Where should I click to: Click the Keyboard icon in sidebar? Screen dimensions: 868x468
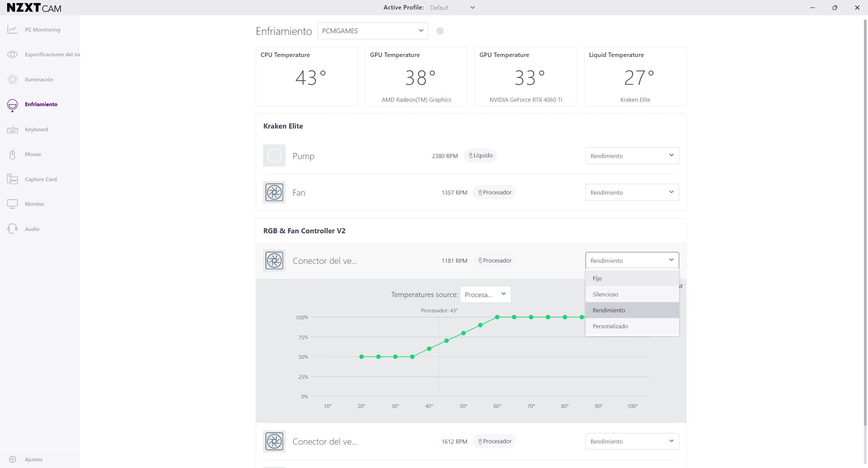click(13, 129)
